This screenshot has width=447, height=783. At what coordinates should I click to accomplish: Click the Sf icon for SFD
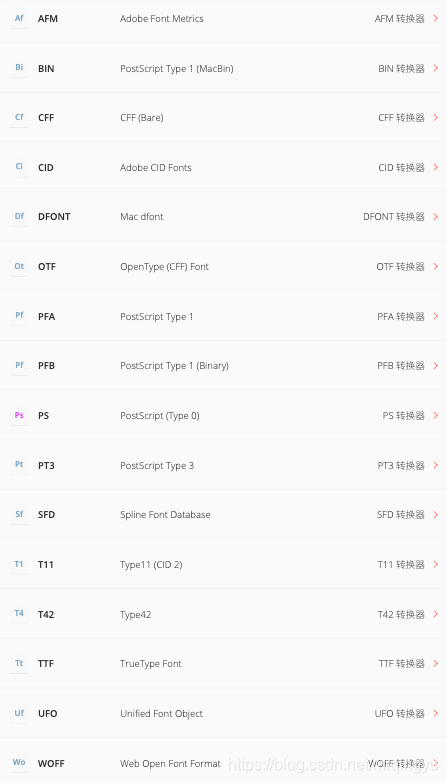point(19,514)
